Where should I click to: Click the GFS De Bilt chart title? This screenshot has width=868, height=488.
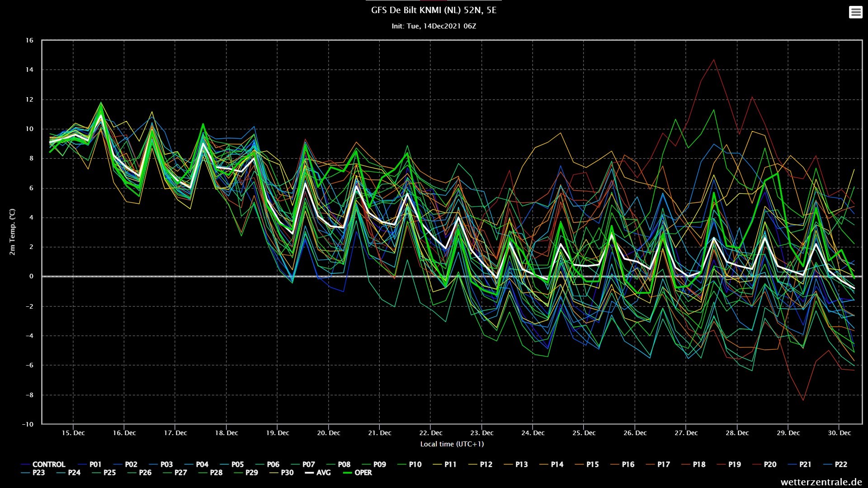[434, 10]
